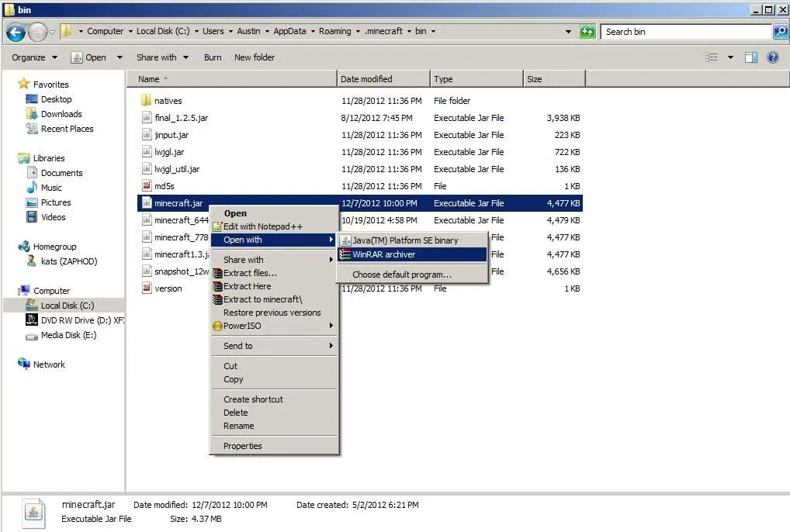Sort by Date modified column header
This screenshot has height=532, width=790.
(x=383, y=79)
